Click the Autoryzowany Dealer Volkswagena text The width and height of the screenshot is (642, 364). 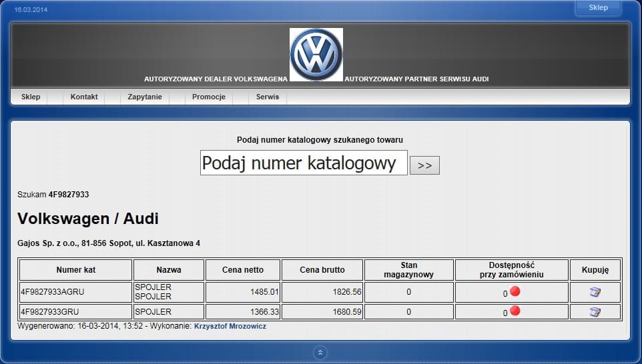216,79
